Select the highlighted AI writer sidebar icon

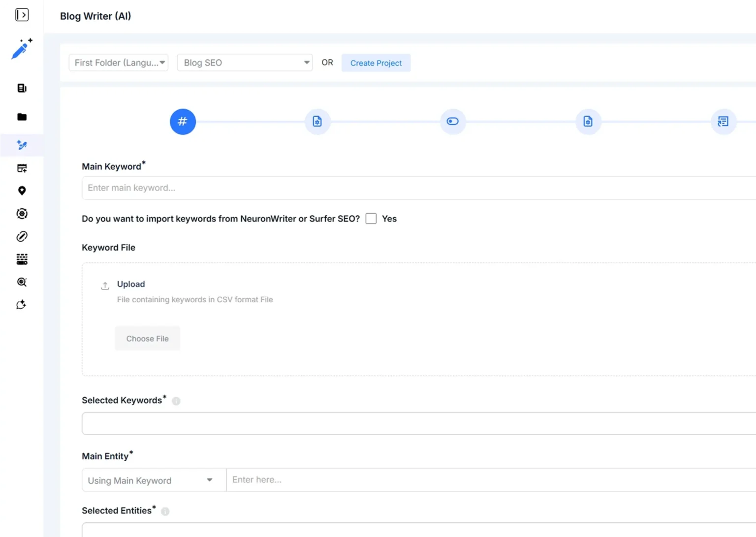(22, 145)
